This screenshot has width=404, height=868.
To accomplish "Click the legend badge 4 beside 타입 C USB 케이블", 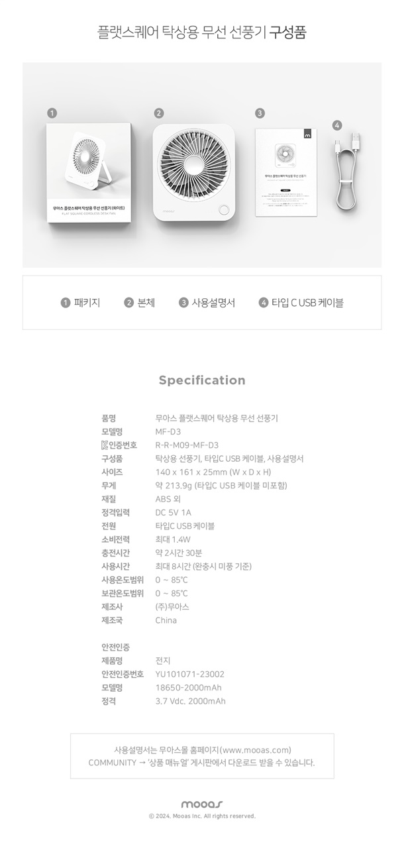I will pyautogui.click(x=264, y=303).
